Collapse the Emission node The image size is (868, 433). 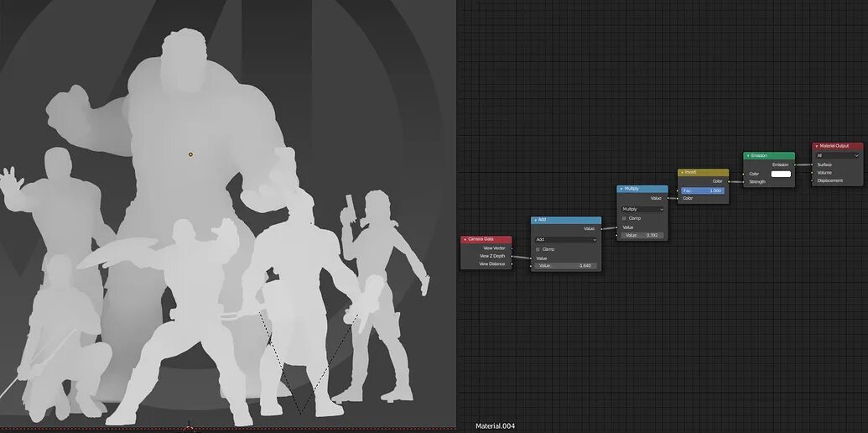pyautogui.click(x=748, y=155)
